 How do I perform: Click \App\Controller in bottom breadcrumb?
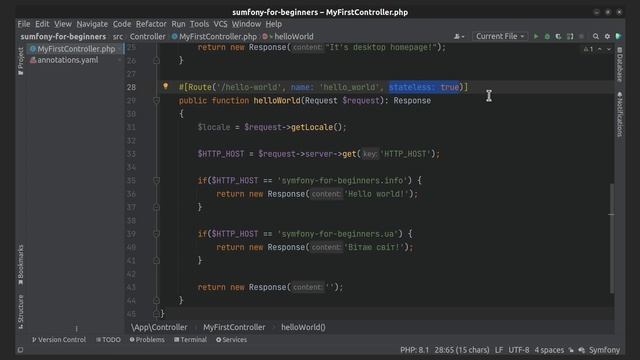159,327
